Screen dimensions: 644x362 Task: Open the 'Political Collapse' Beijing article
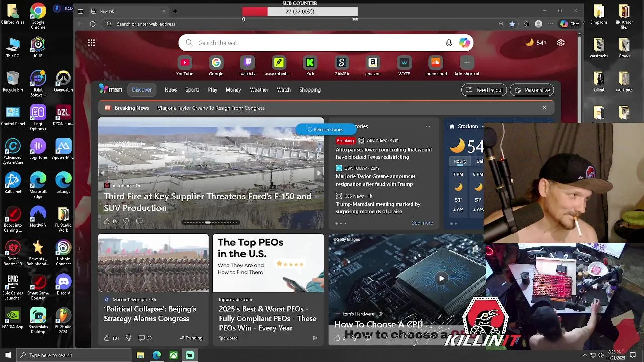point(150,314)
